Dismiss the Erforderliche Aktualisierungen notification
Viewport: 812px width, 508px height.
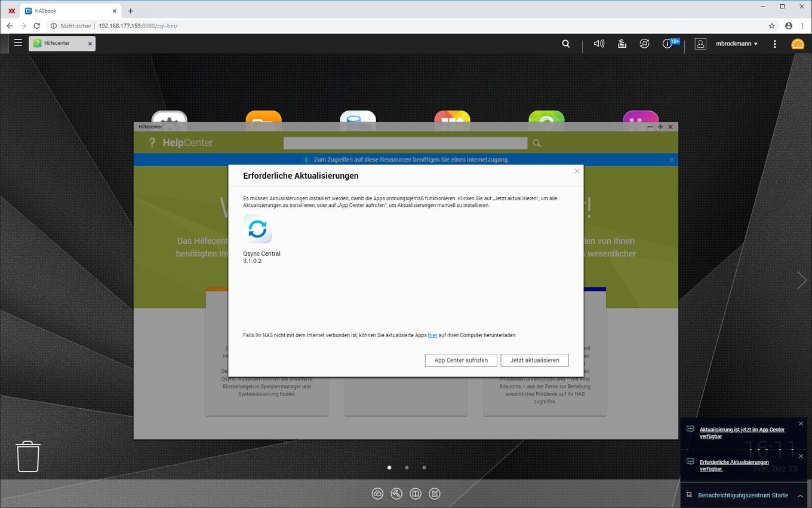(x=801, y=456)
